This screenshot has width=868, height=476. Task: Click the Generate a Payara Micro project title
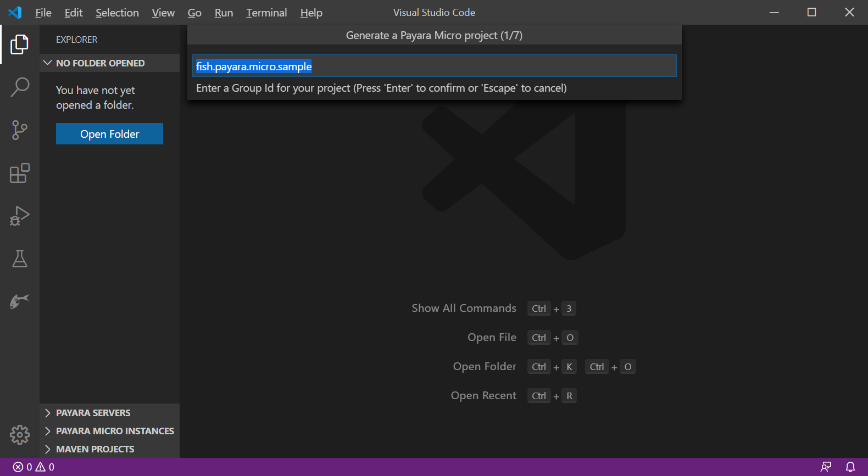[x=434, y=35]
